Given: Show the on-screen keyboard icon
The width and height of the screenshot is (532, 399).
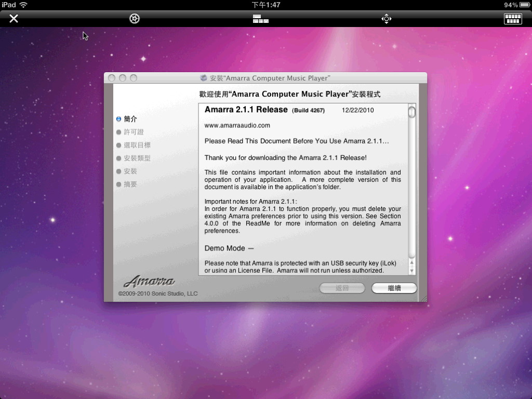Looking at the screenshot, I should (x=513, y=19).
